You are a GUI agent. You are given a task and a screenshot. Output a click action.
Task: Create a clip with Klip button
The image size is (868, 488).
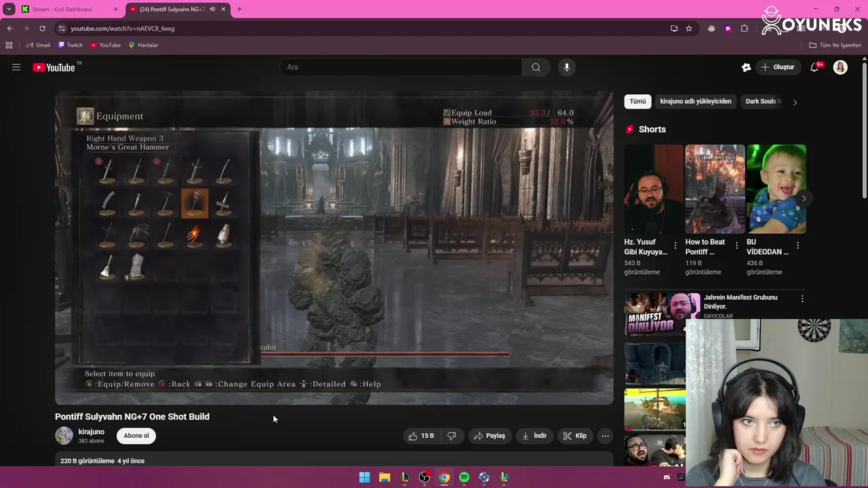point(575,436)
